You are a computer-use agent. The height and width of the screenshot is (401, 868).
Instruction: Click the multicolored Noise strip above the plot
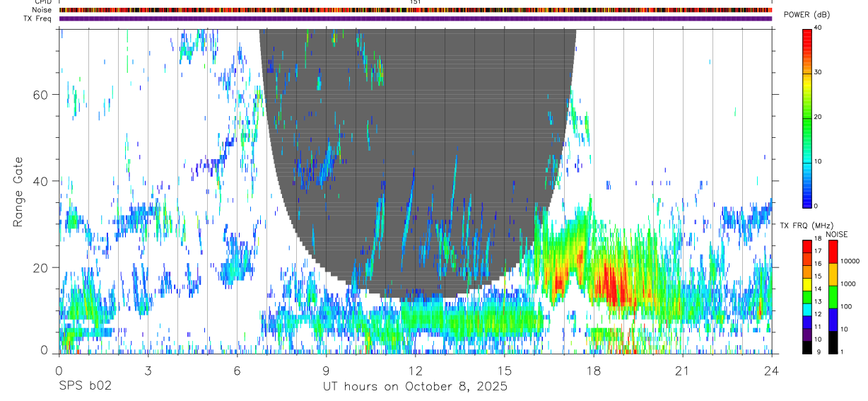[415, 10]
